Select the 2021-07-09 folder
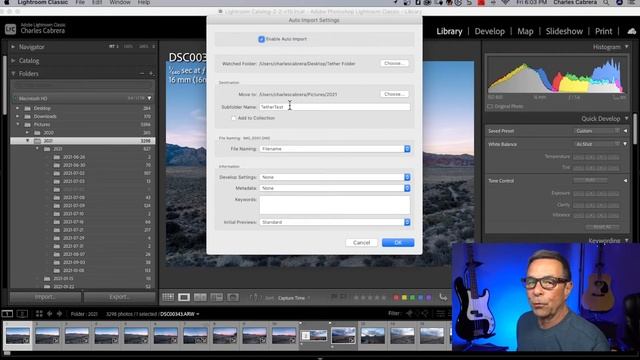 tap(74, 206)
